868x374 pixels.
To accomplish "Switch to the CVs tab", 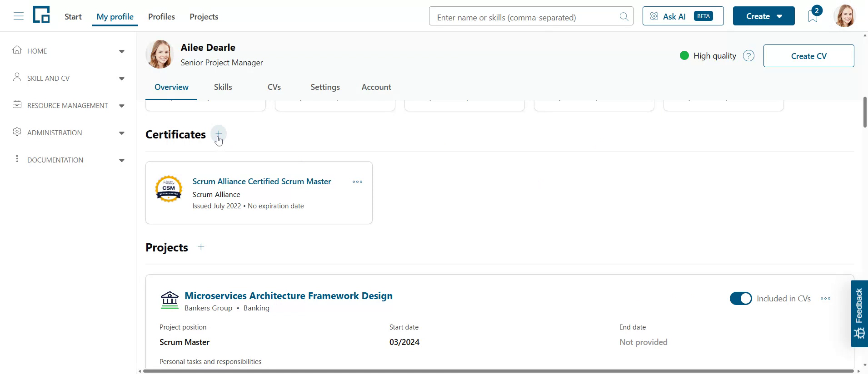I will click(274, 87).
